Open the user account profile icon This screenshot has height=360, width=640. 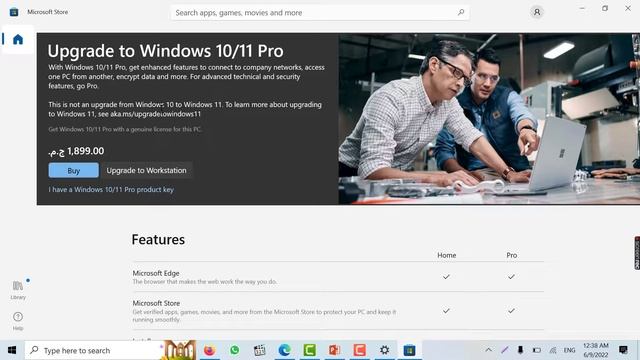pos(537,12)
